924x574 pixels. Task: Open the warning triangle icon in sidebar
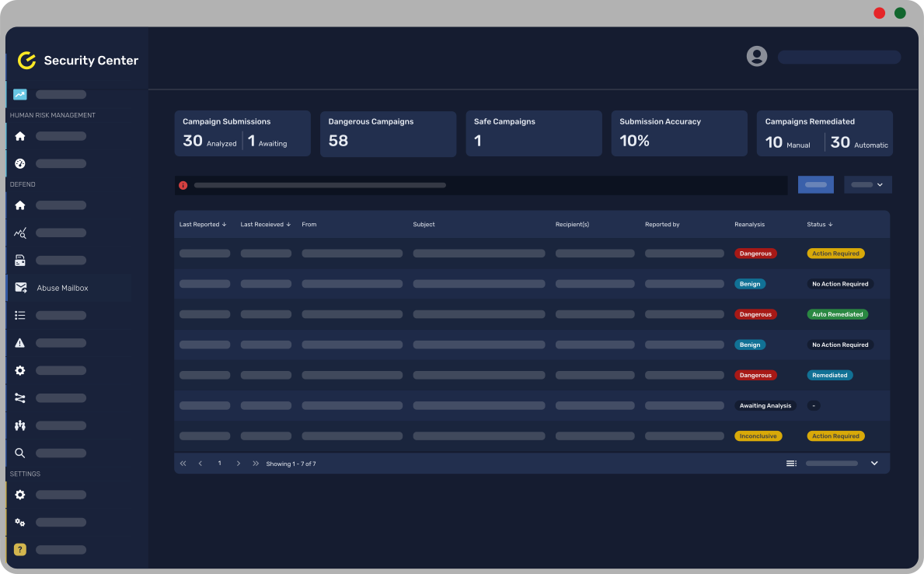[x=20, y=343]
